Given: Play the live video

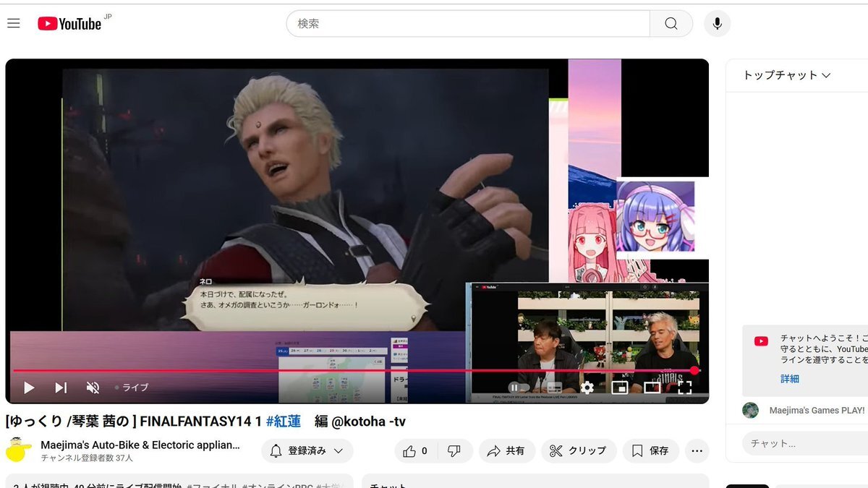Looking at the screenshot, I should (x=29, y=388).
